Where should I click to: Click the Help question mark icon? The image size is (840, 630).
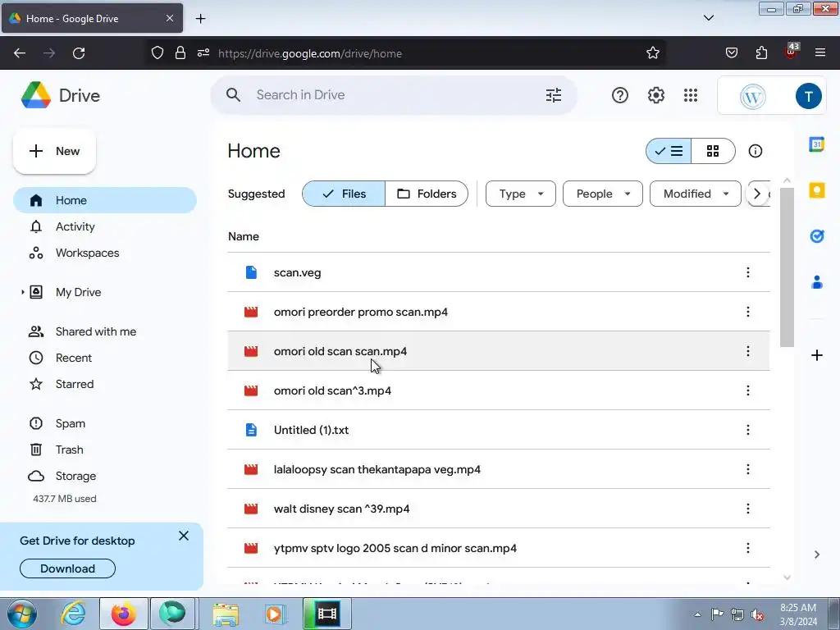pos(620,95)
